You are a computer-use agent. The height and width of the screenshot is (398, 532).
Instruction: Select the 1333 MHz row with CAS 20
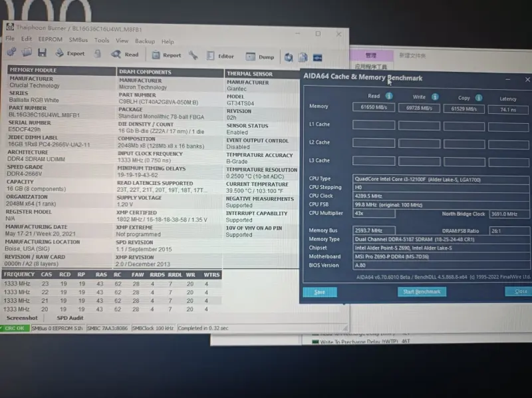point(112,309)
